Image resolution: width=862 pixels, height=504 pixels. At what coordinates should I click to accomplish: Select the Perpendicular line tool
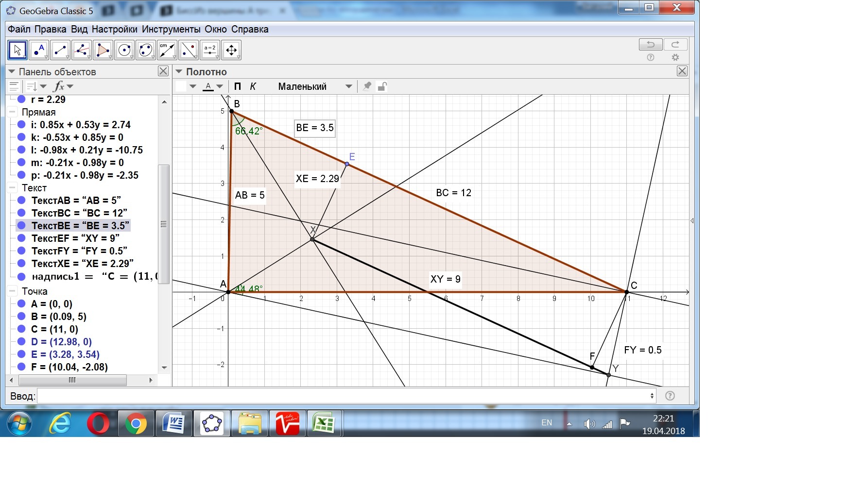(x=82, y=50)
